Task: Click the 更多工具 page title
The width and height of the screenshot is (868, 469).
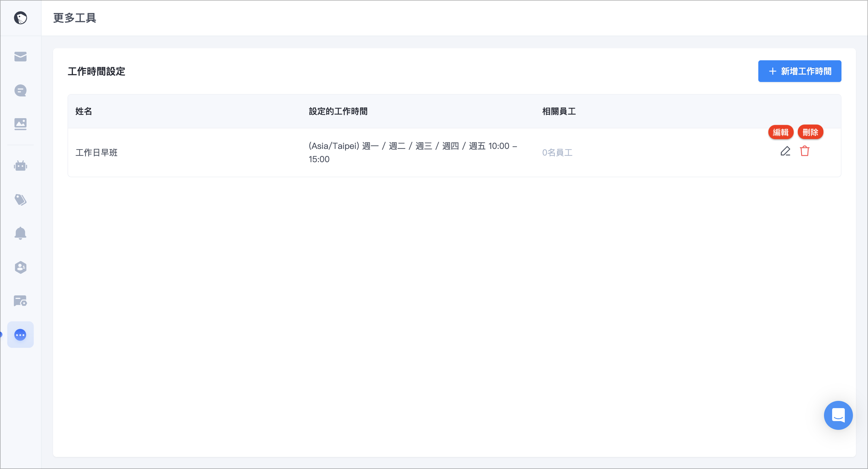Action: 74,18
